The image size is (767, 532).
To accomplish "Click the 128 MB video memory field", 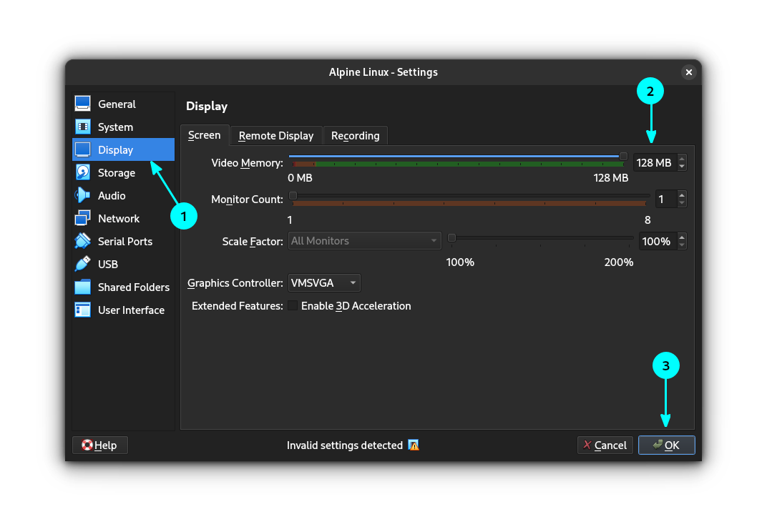I will click(x=653, y=162).
